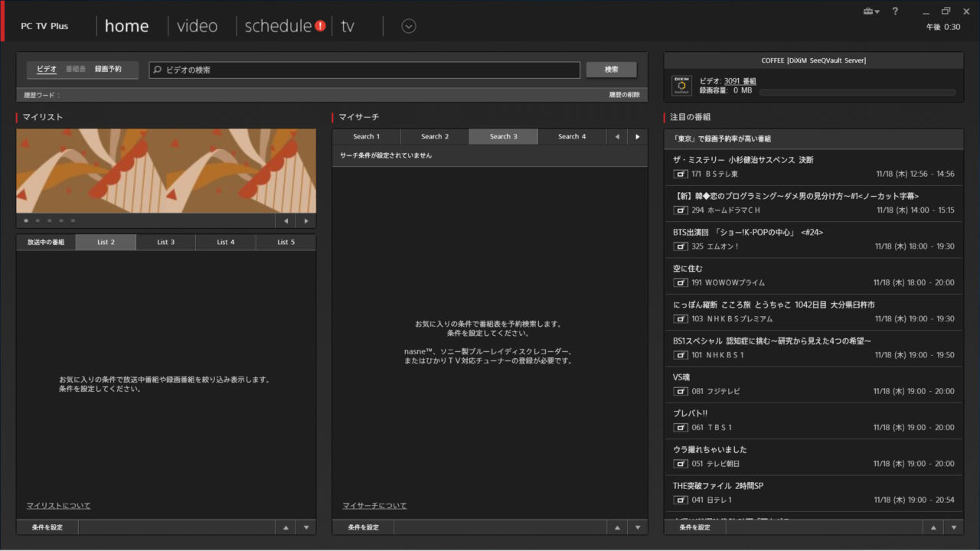Click the red schedule alert badge

tap(320, 26)
